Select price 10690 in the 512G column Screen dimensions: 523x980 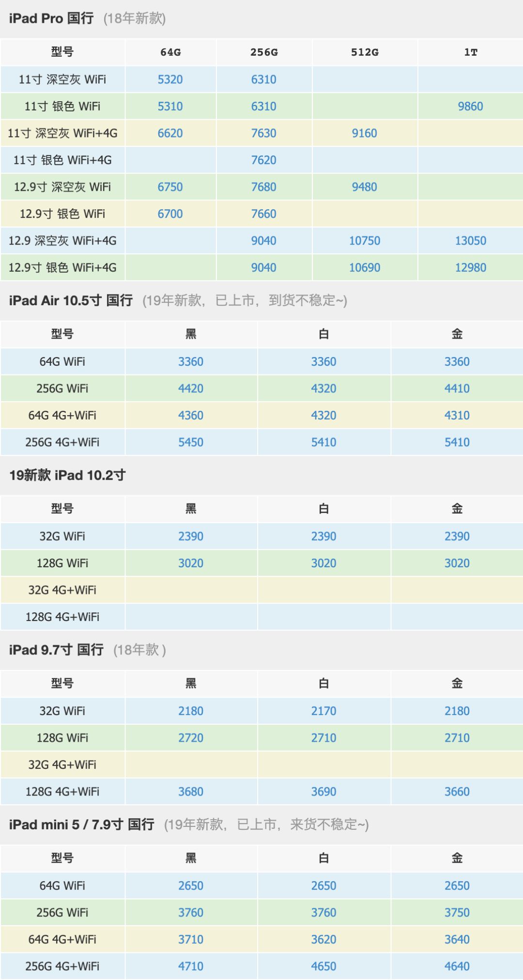coord(365,268)
